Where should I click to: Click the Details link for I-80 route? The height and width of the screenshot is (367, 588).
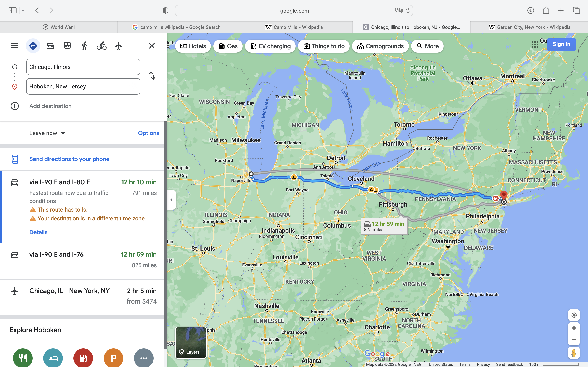pos(38,232)
